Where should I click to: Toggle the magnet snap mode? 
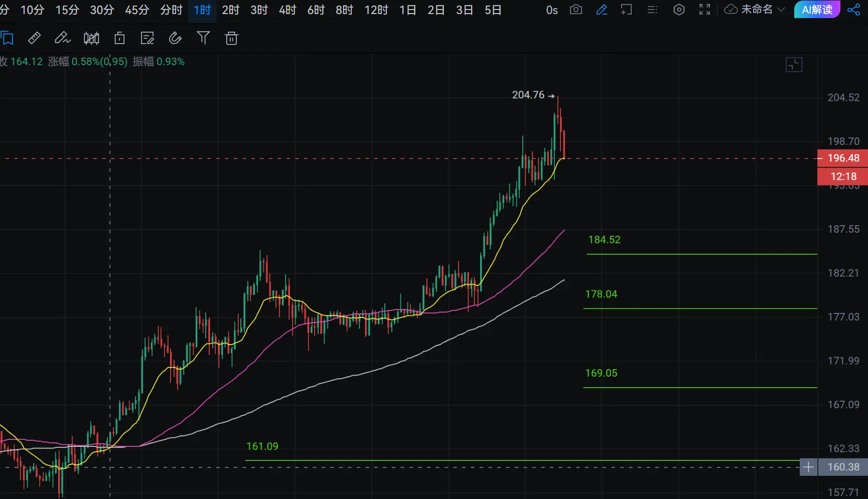[175, 38]
